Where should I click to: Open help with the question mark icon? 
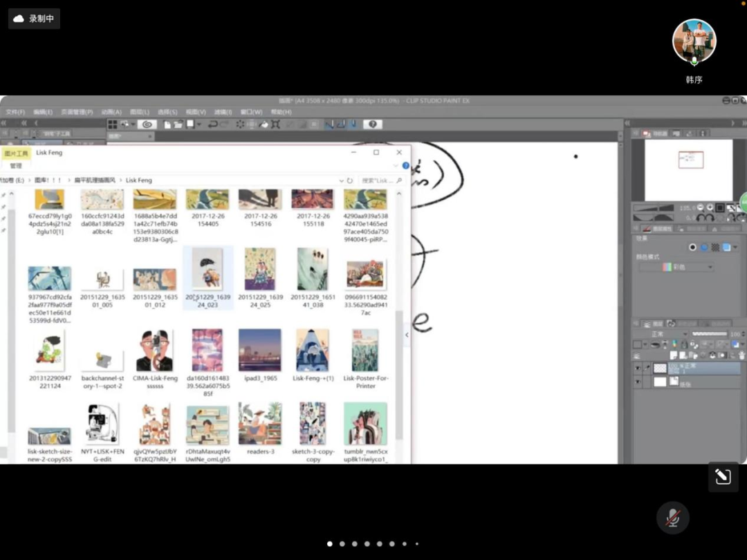tap(373, 124)
